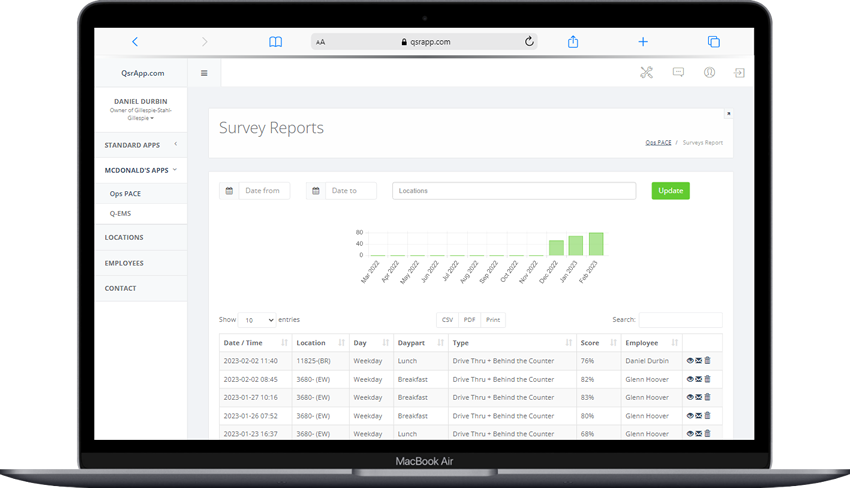Follow the Ops PACE breadcrumb link
850x488 pixels.
[658, 143]
